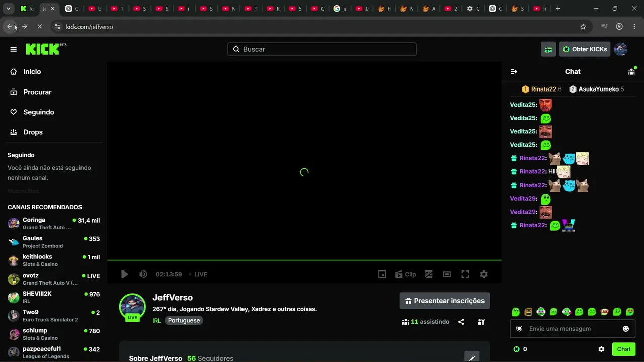Open the browser tab search dropdown

click(9, 9)
